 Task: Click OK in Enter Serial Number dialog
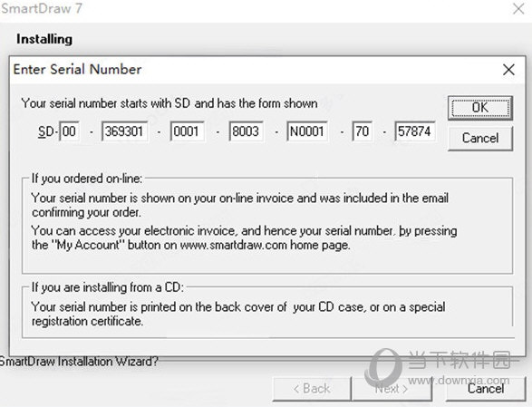click(x=480, y=108)
